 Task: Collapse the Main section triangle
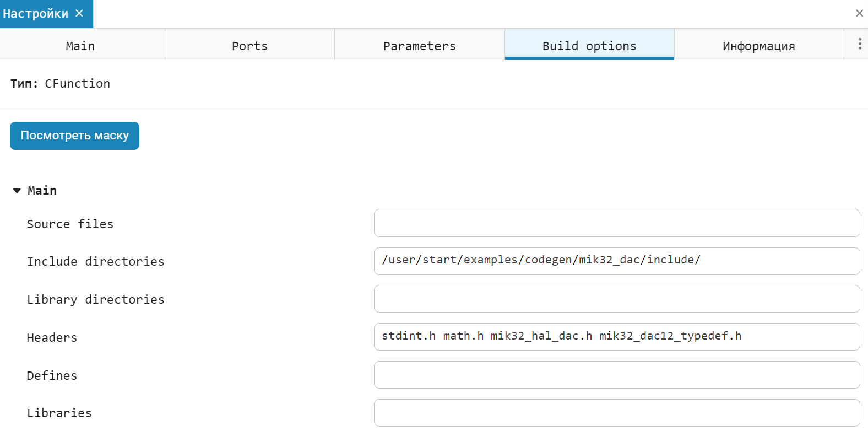pyautogui.click(x=17, y=191)
